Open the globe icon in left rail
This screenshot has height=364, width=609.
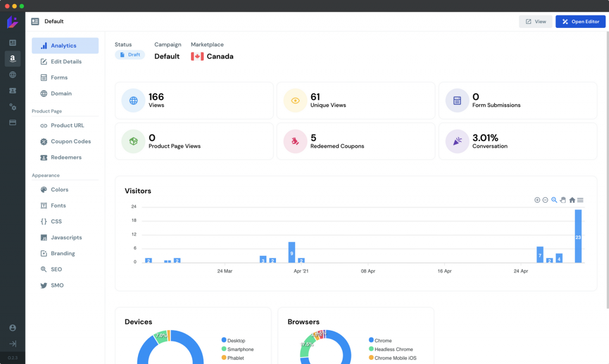(x=12, y=75)
